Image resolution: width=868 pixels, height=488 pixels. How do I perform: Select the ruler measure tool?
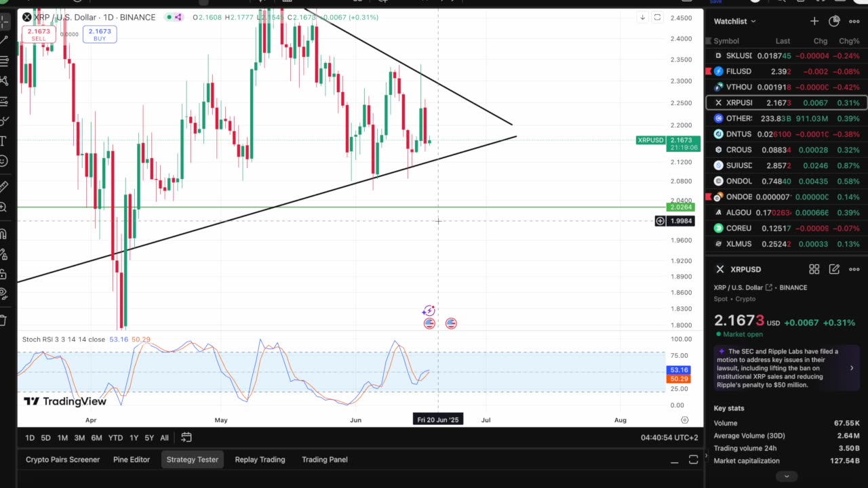[x=3, y=186]
